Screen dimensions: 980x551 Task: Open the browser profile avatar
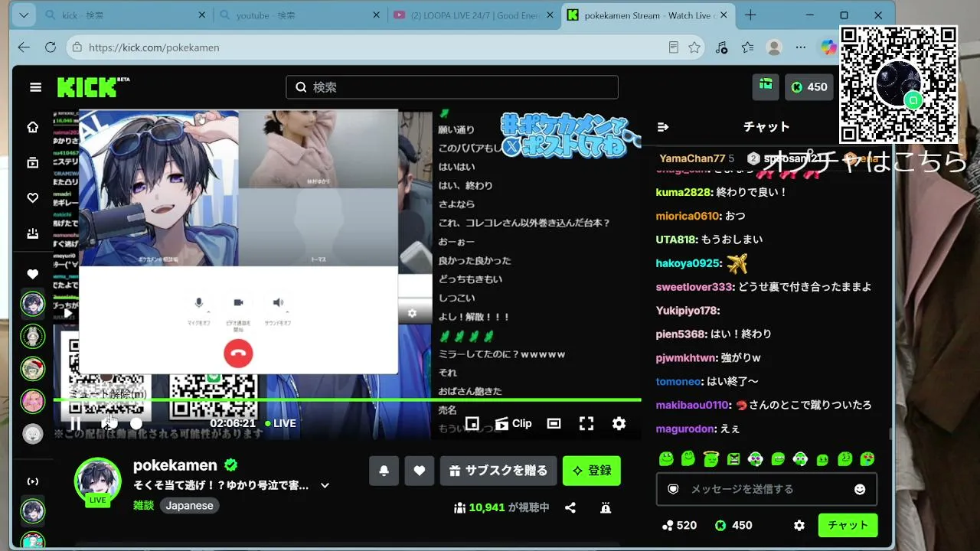pyautogui.click(x=775, y=47)
